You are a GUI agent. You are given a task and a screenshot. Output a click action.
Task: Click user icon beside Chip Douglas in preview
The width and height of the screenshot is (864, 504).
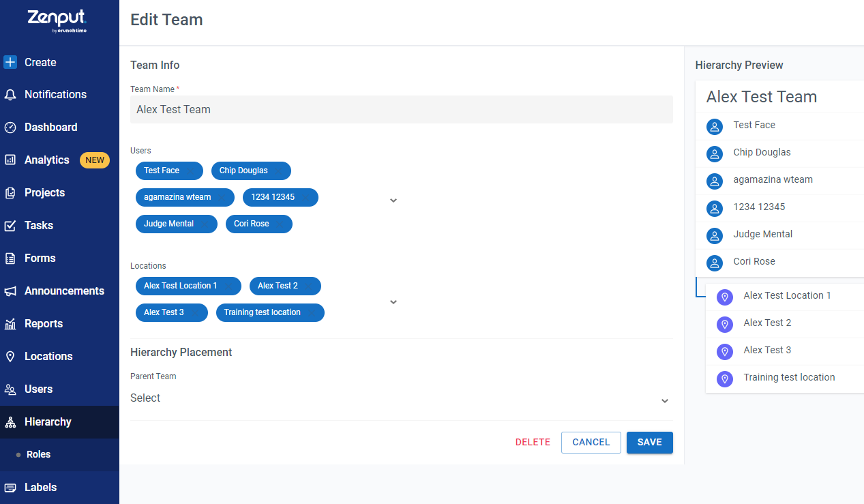[x=715, y=153]
